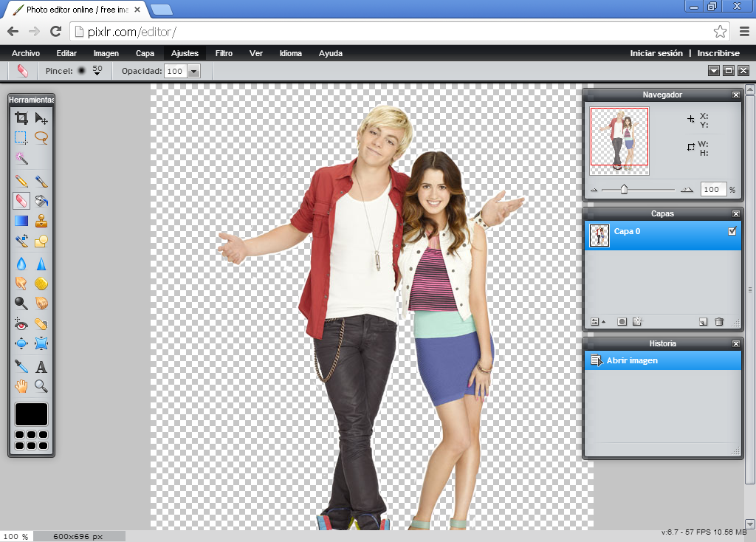756x542 pixels.
Task: Activate the Magic Wand tool
Action: [x=21, y=158]
